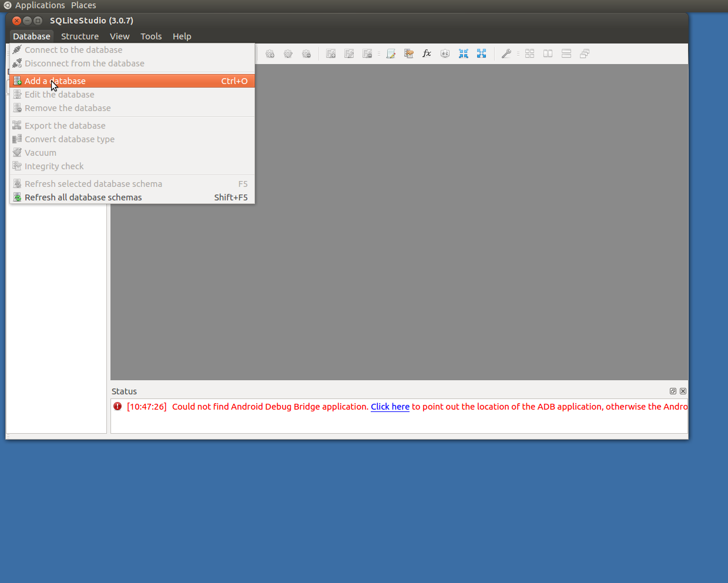Click Refresh selected database schema entry
The image size is (728, 583).
pos(132,184)
